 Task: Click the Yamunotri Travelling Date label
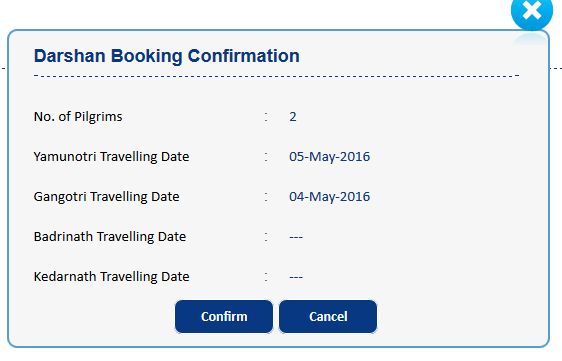tap(111, 157)
